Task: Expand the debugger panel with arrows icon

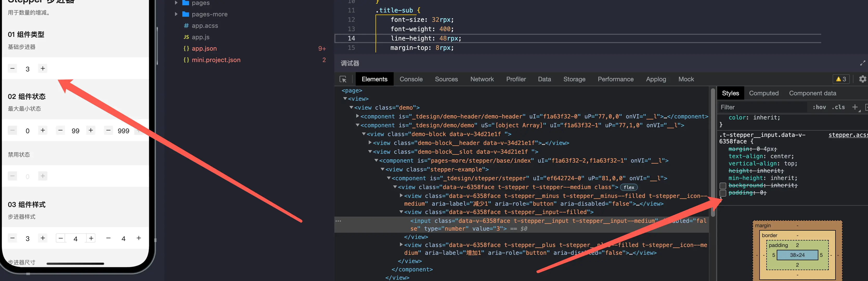Action: [862, 63]
